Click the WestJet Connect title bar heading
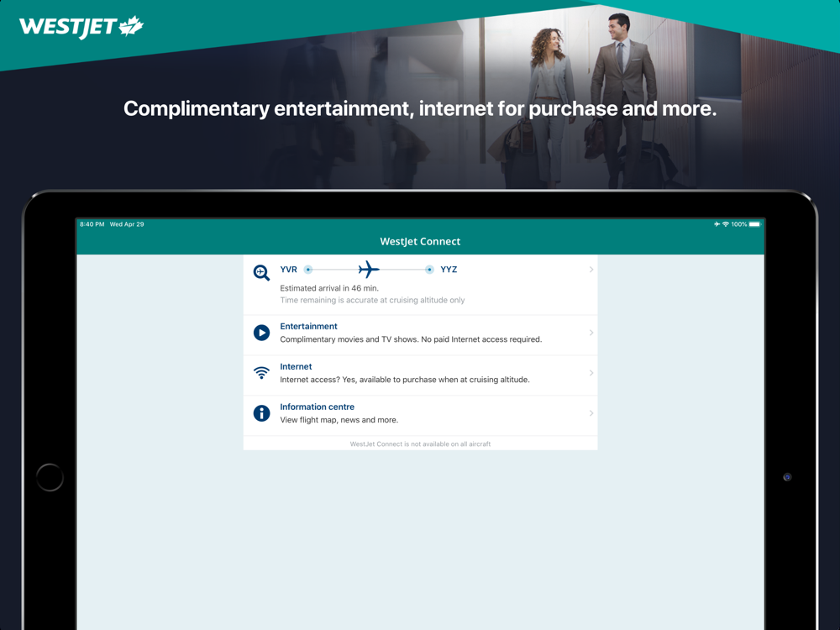Viewport: 840px width, 630px height. tap(420, 242)
